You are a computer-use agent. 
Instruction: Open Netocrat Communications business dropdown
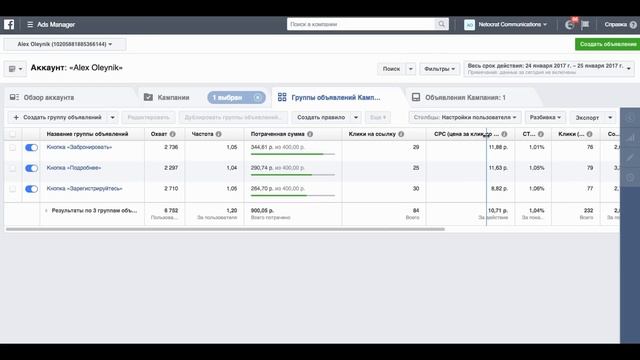pyautogui.click(x=512, y=24)
